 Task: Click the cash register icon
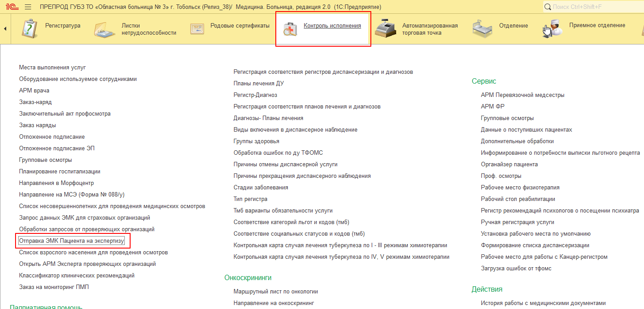click(385, 29)
